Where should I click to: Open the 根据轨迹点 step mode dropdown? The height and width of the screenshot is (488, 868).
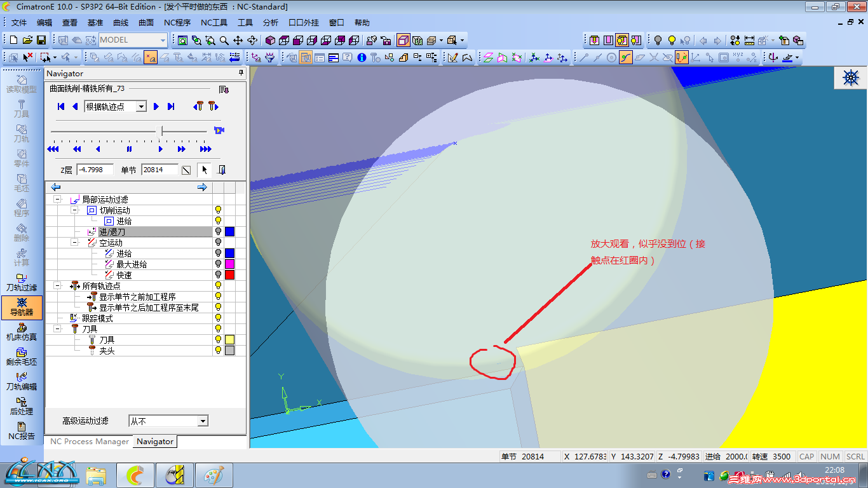[x=141, y=107]
